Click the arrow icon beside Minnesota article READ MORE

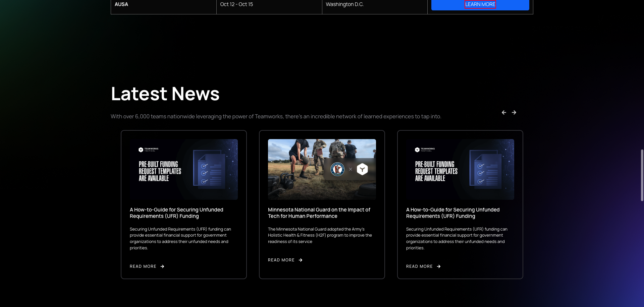pyautogui.click(x=300, y=260)
